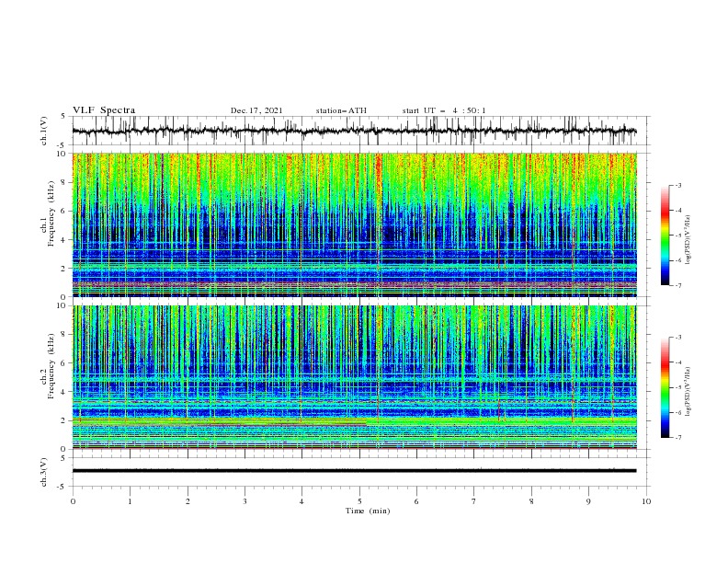This screenshot has height=563, width=728.
Task: Select the "start UT = 4 : 50: 1" text
Action: 443,110
